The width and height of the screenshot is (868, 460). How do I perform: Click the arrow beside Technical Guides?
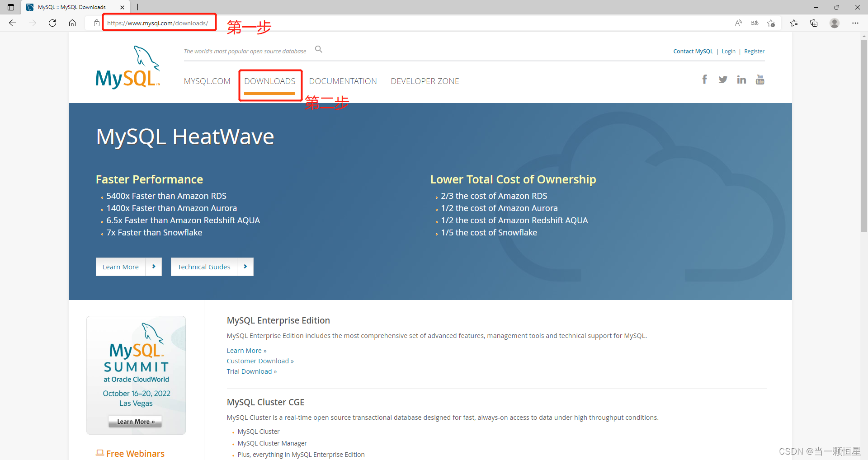(x=245, y=267)
